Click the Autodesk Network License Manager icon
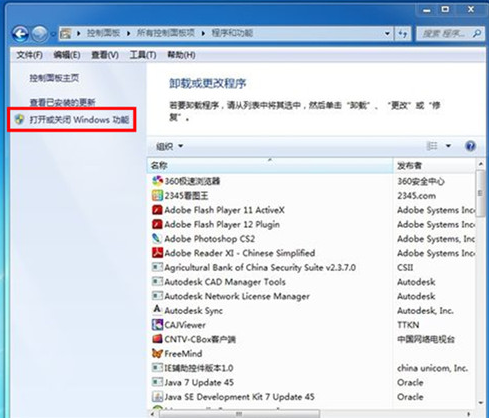The height and width of the screenshot is (418, 489). pos(157,296)
